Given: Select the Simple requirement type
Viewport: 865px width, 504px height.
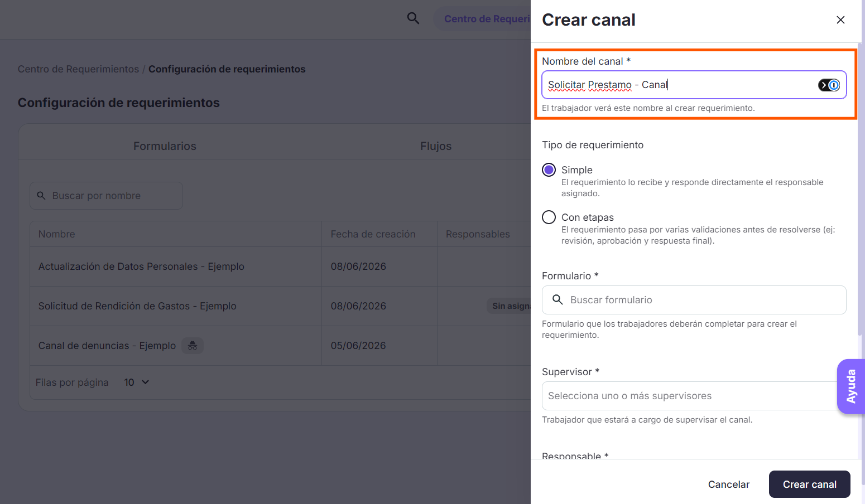Looking at the screenshot, I should [549, 170].
